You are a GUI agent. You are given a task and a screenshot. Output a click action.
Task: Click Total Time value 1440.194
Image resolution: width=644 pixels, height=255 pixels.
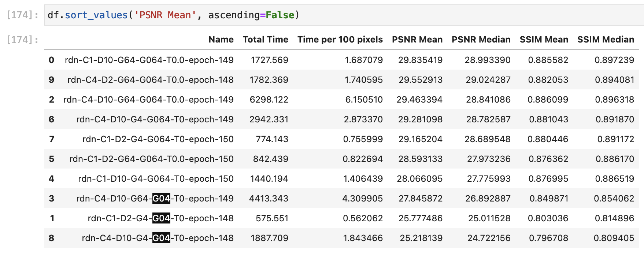coord(269,179)
